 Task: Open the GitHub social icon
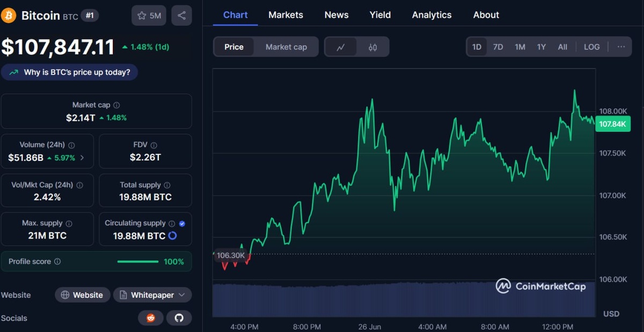(x=179, y=318)
